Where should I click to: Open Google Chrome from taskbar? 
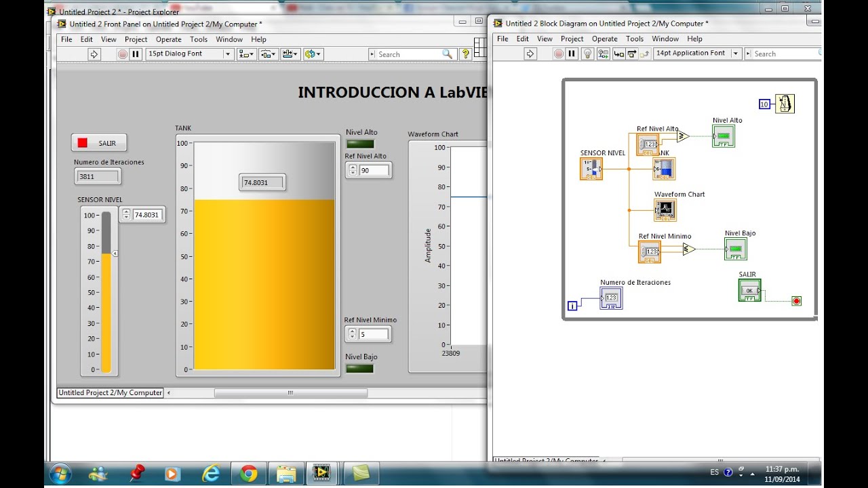tap(249, 474)
